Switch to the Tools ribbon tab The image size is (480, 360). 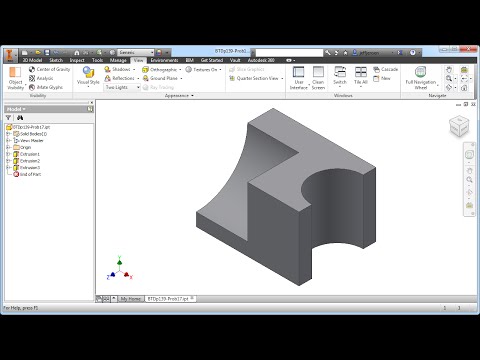tap(97, 60)
